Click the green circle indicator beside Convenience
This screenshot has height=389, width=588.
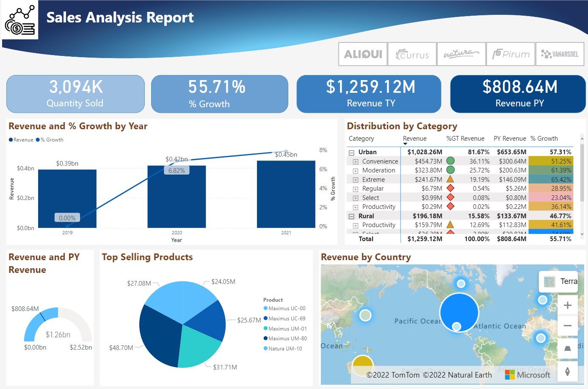(451, 161)
